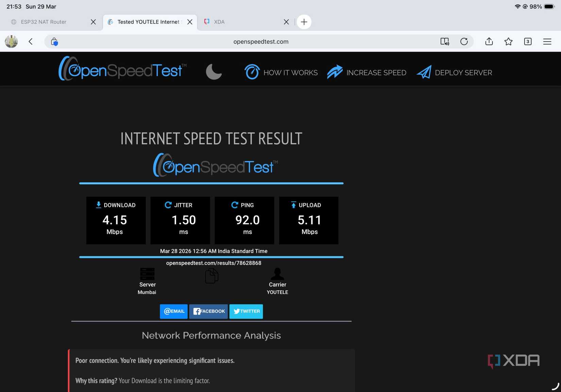Share result on FACEBOOK
The height and width of the screenshot is (392, 561).
[208, 311]
